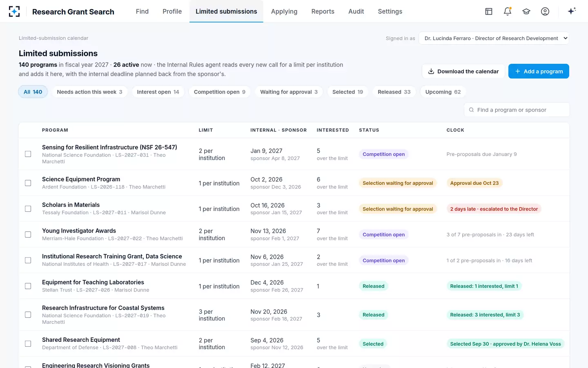
Task: Open the Reports tab
Action: [323, 11]
